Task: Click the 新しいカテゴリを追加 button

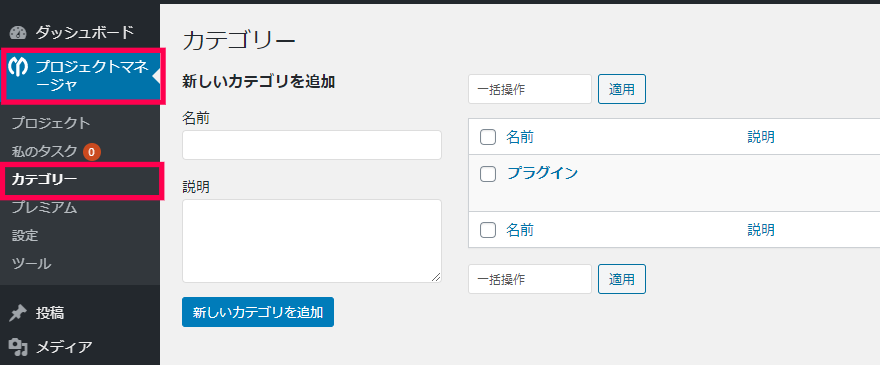Action: coord(258,312)
